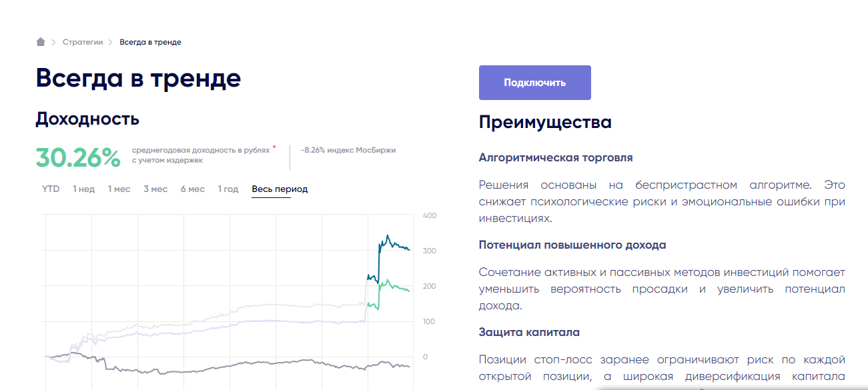Click the Преимущества heading
868x390 pixels.
545,122
